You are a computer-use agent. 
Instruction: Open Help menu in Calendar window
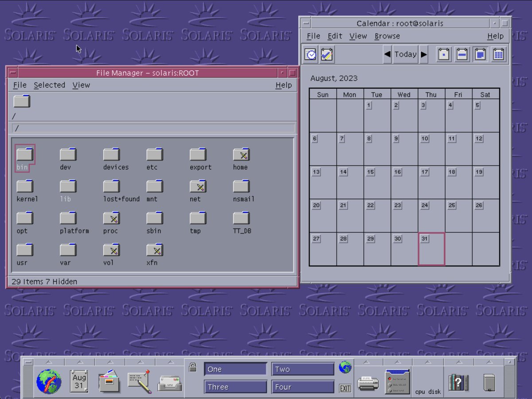pos(495,36)
